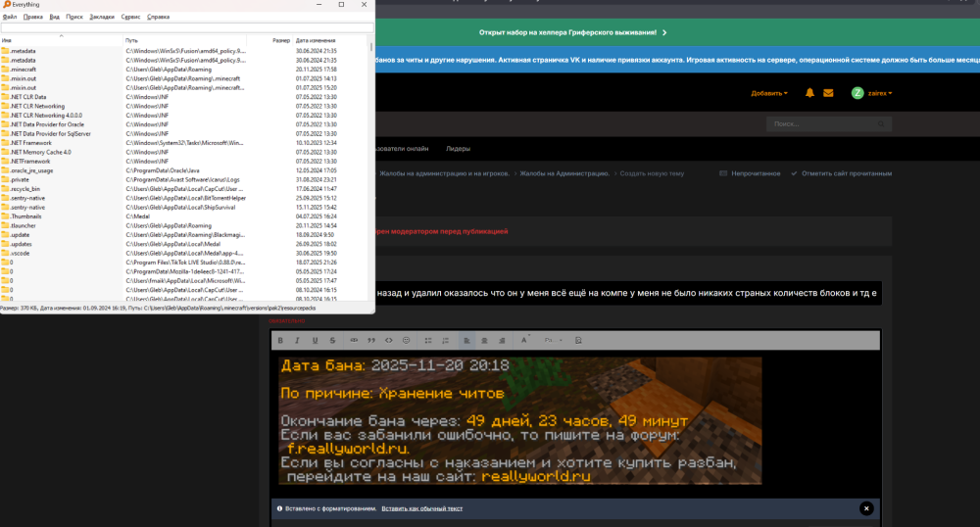Open the Сервис menu in Everything
Viewport: 980px width, 527px height.
tap(130, 17)
